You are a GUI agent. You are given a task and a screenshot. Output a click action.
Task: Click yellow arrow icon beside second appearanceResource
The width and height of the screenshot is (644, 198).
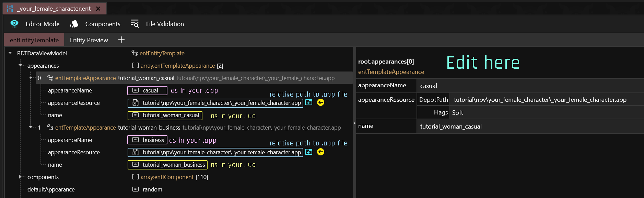click(320, 152)
